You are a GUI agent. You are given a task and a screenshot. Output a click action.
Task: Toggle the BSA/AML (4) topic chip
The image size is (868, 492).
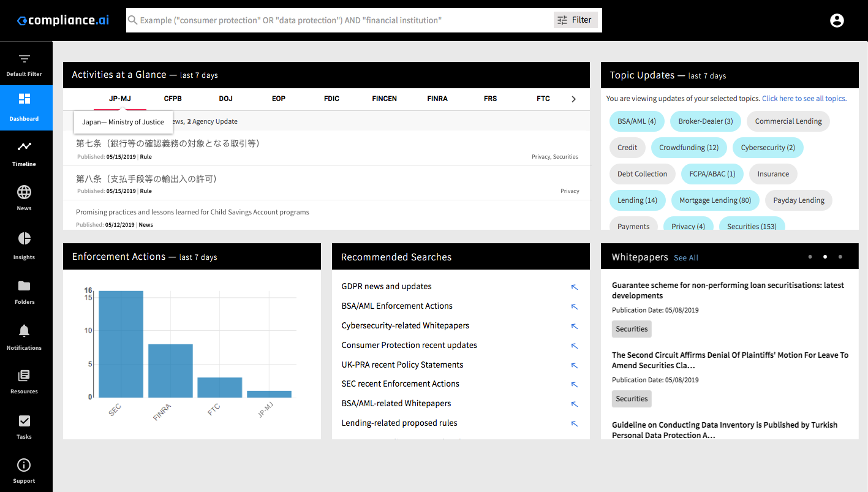637,121
